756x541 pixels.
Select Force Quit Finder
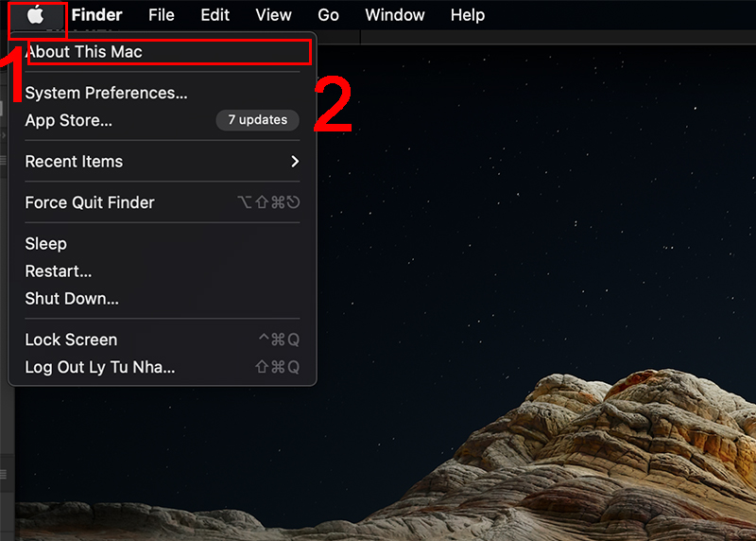(163, 202)
